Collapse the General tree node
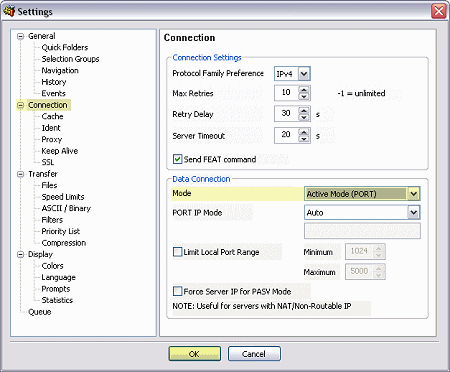This screenshot has height=372, width=450. pyautogui.click(x=21, y=36)
